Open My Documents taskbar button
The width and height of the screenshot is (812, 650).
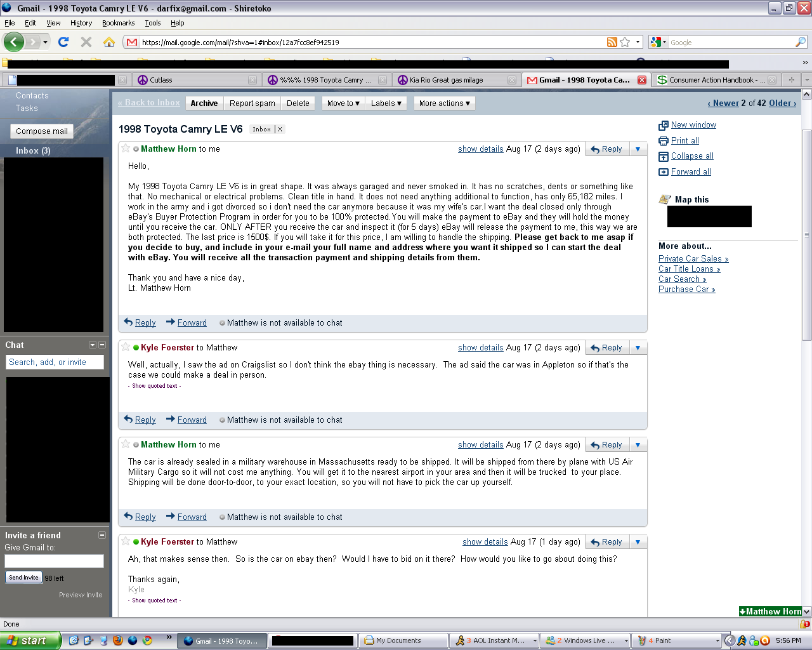click(x=403, y=640)
